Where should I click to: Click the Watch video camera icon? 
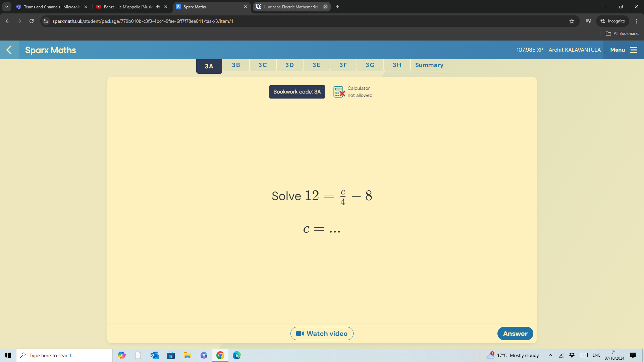point(300,333)
